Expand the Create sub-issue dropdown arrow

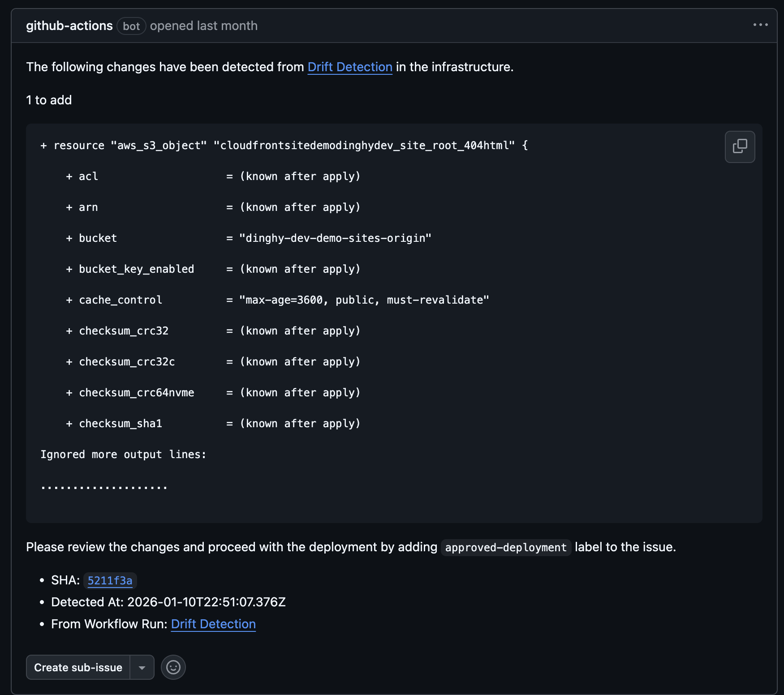coord(142,667)
